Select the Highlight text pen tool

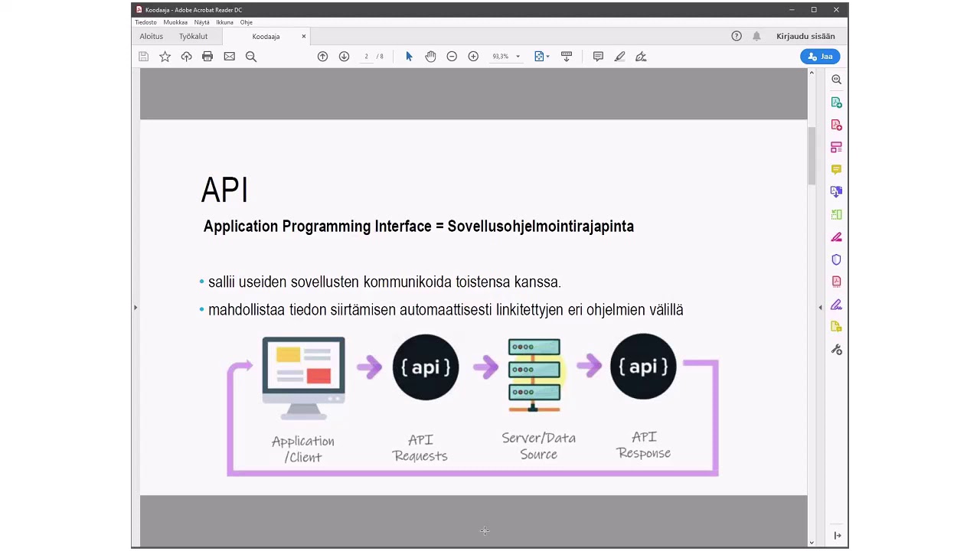[x=619, y=57]
